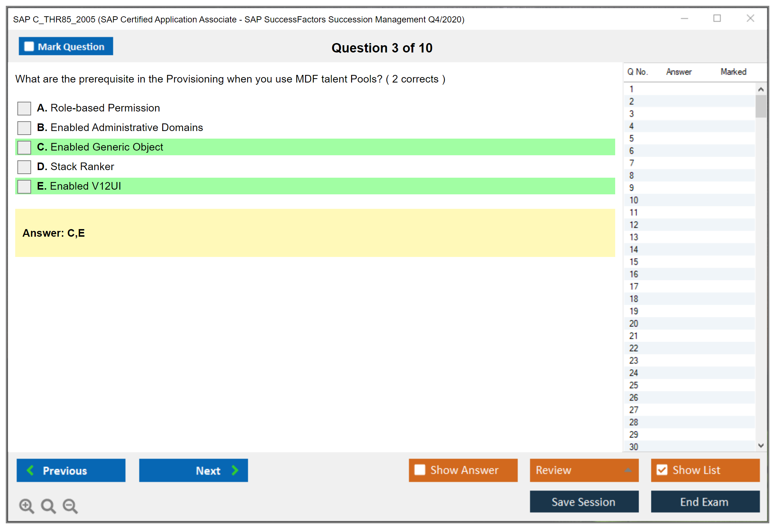Click the green right arrow on Next
The height and width of the screenshot is (532, 778).
pyautogui.click(x=235, y=470)
